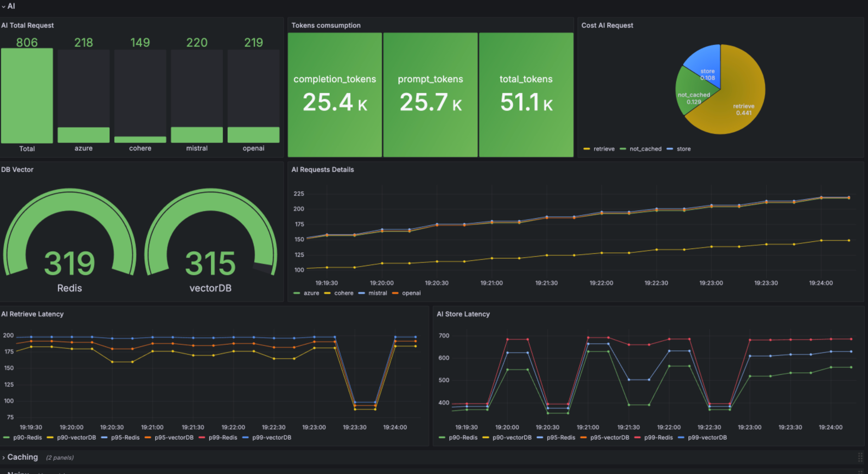Collapse the AI row chevron
Image resolution: width=868 pixels, height=474 pixels.
pyautogui.click(x=3, y=6)
